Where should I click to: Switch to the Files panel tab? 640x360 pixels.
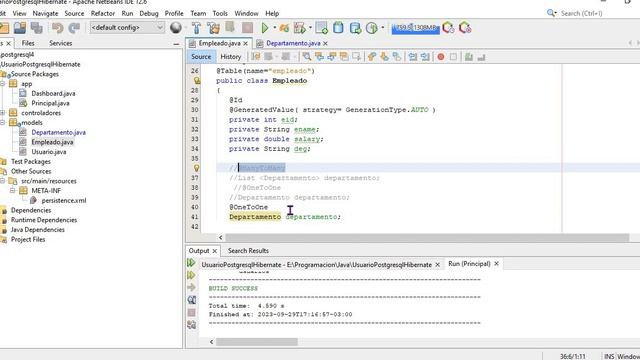[28, 43]
